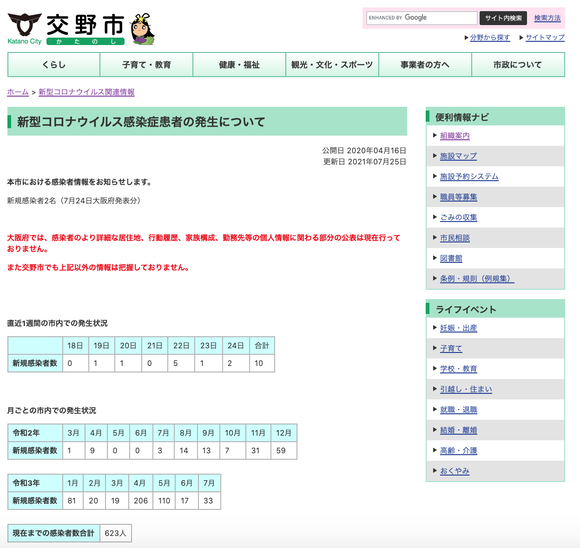The width and height of the screenshot is (580, 548).
Task: Open the 健康・福祉 navigation tab
Action: 239,65
